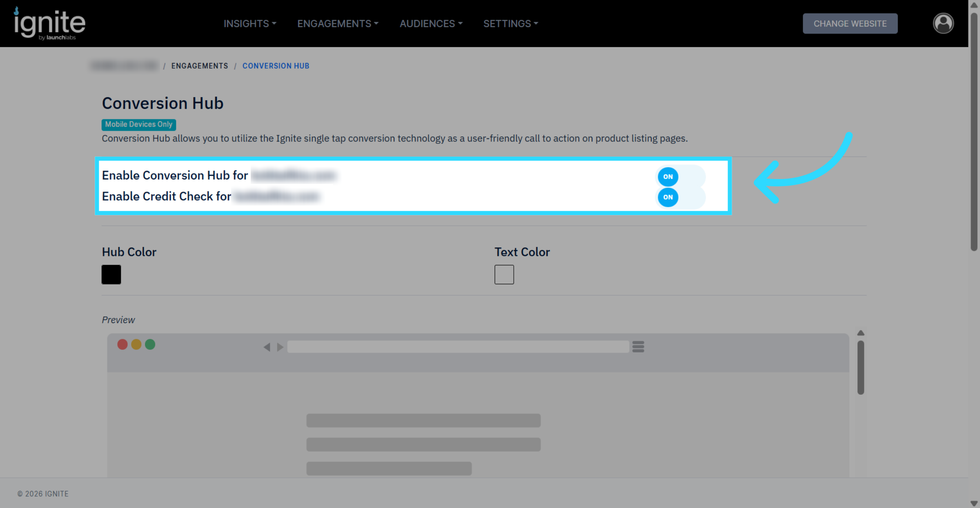Toggle Enable Credit Check switch

pyautogui.click(x=680, y=197)
